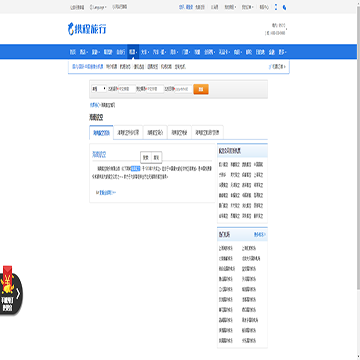The width and height of the screenshot is (360, 360).
Task: Open the Language dropdown in top bar
Action: click(x=98, y=7)
